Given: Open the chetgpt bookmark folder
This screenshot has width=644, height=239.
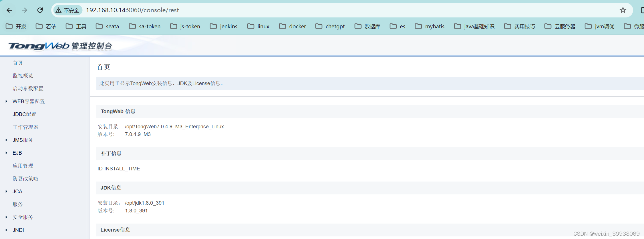Looking at the screenshot, I should pos(330,26).
